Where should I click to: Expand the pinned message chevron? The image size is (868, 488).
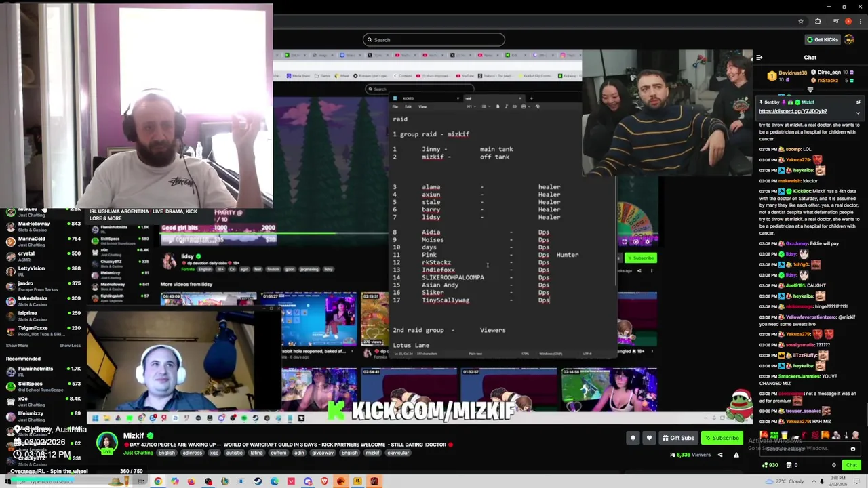tap(858, 113)
